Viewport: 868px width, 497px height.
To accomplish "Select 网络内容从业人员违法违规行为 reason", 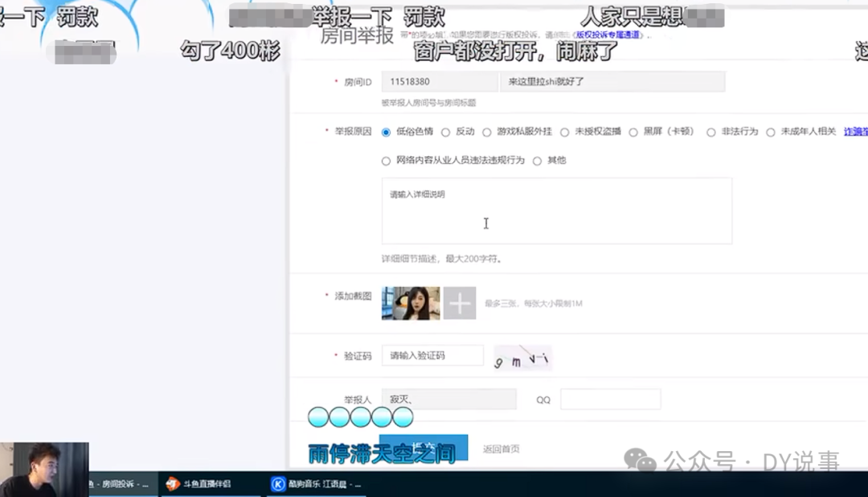I will [386, 161].
